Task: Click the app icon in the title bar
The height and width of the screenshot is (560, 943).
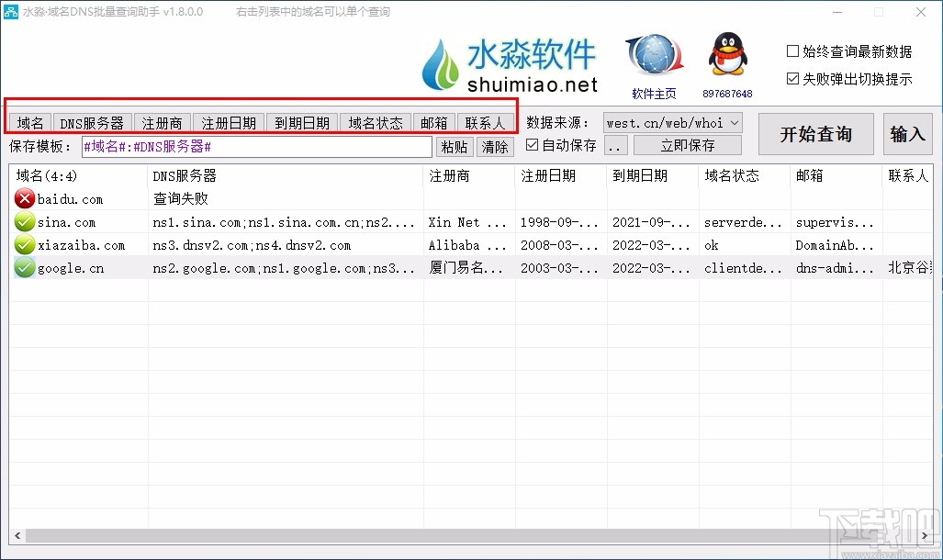Action: pyautogui.click(x=13, y=12)
